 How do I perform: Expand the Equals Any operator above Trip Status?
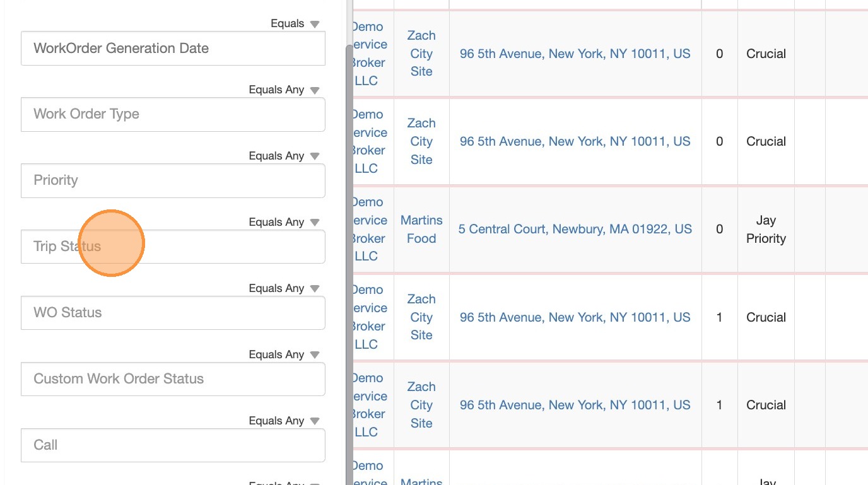coord(284,222)
